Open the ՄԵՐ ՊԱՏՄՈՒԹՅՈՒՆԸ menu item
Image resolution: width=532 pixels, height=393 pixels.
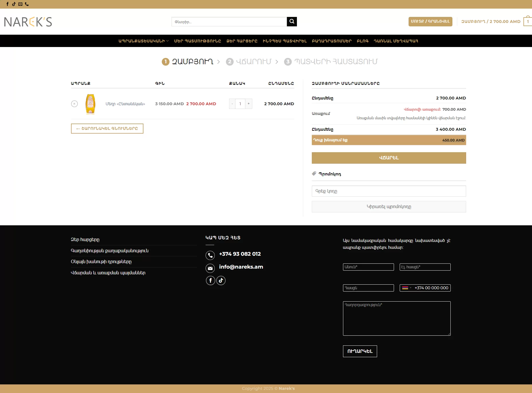[x=198, y=41]
